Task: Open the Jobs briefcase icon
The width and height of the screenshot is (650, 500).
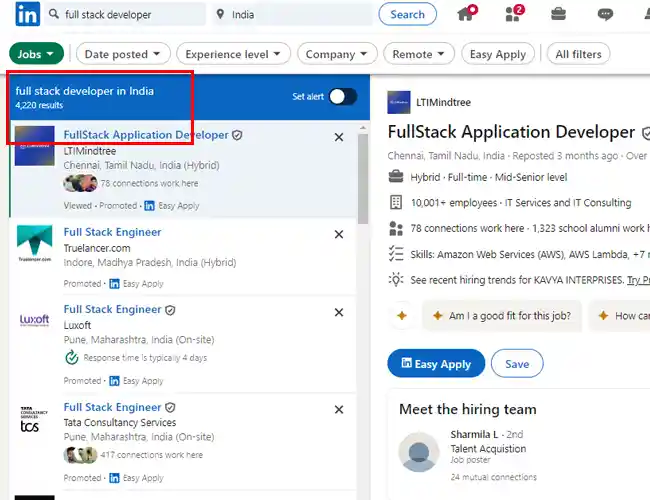Action: tap(558, 14)
